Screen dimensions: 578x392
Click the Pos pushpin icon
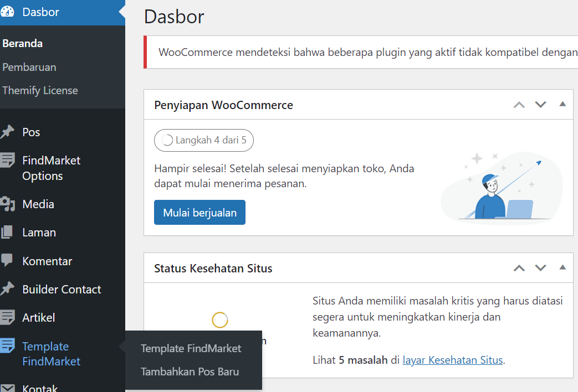[7, 132]
